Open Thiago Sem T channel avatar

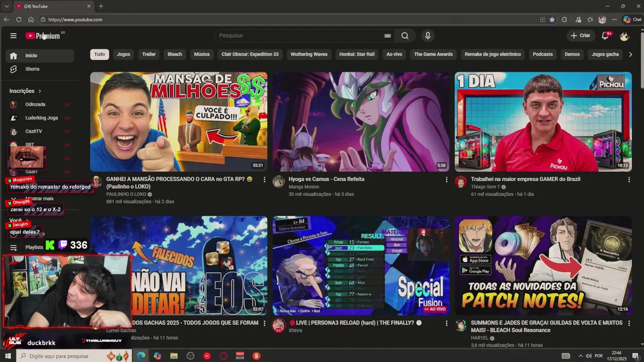click(461, 182)
